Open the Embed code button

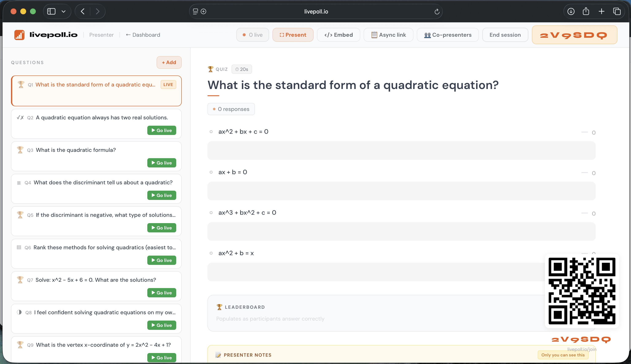(338, 35)
